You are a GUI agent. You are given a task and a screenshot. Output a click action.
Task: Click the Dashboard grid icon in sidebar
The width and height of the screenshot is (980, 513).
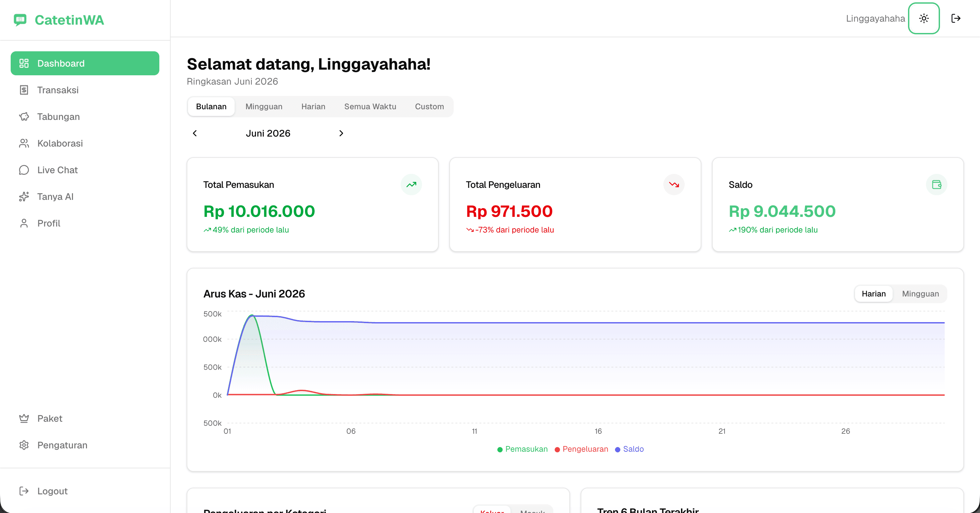pos(24,63)
